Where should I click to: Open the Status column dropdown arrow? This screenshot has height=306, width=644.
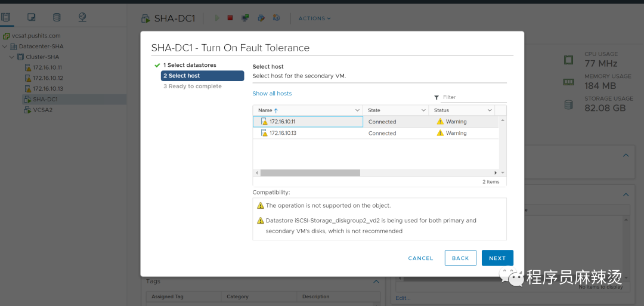pos(490,110)
